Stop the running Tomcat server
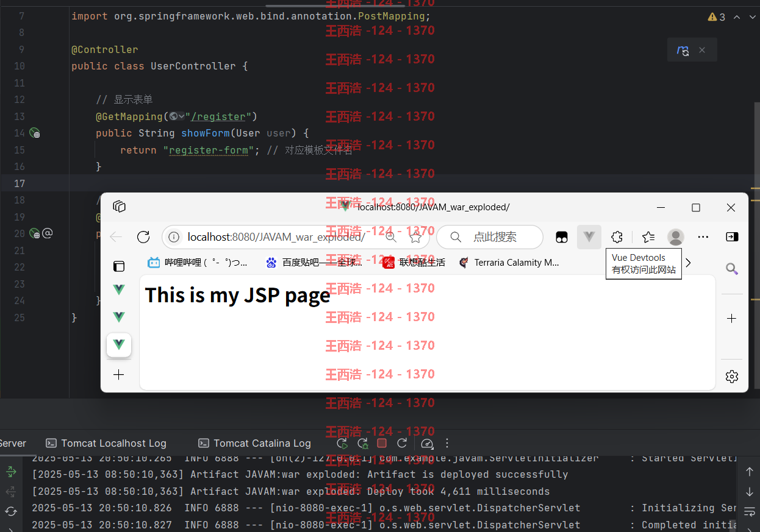The width and height of the screenshot is (760, 532). [382, 444]
